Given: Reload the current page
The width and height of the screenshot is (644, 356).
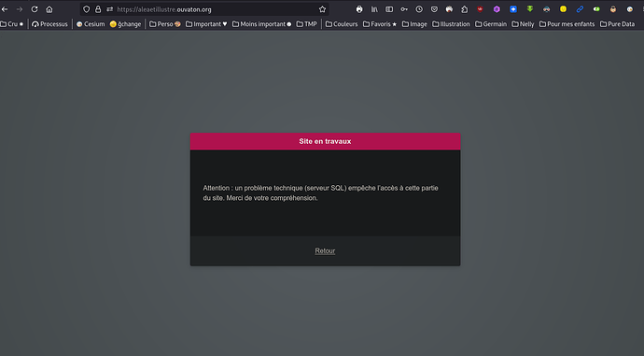Looking at the screenshot, I should (x=35, y=9).
